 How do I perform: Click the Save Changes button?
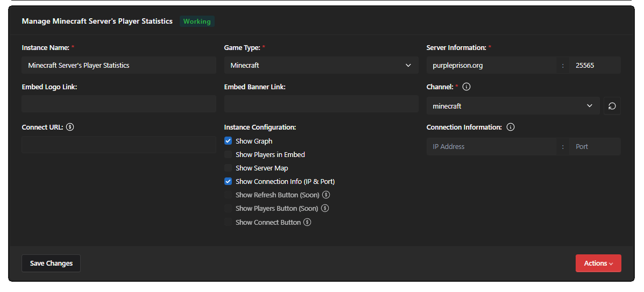tap(51, 263)
